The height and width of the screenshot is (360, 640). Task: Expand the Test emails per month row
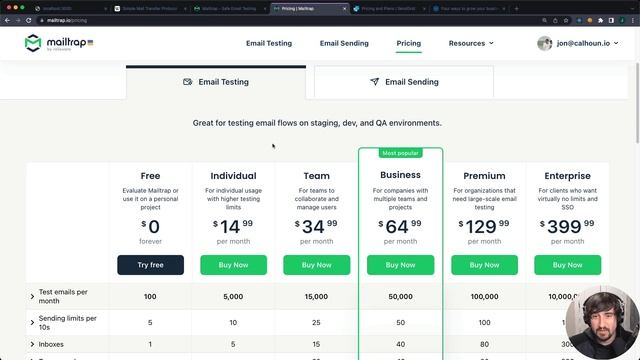click(32, 296)
